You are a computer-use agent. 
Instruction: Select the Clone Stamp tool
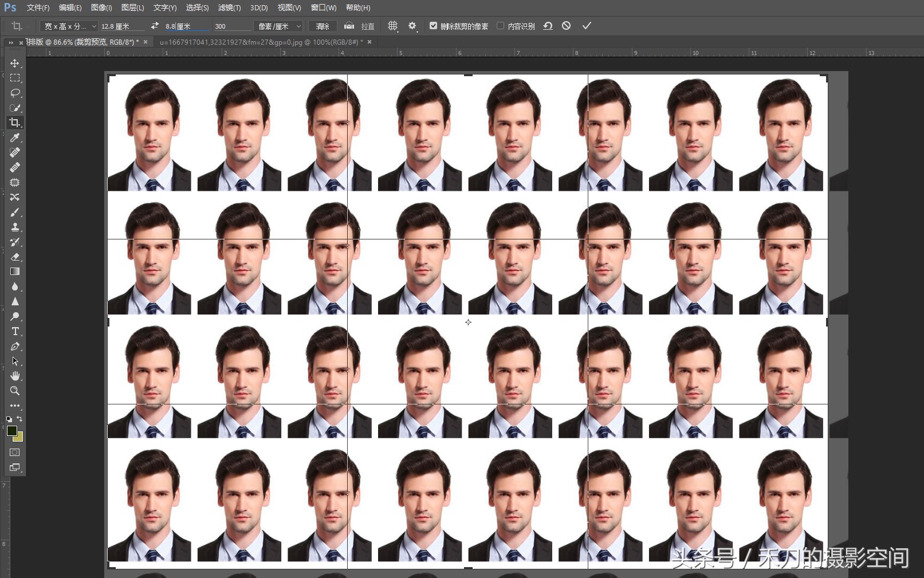point(15,227)
